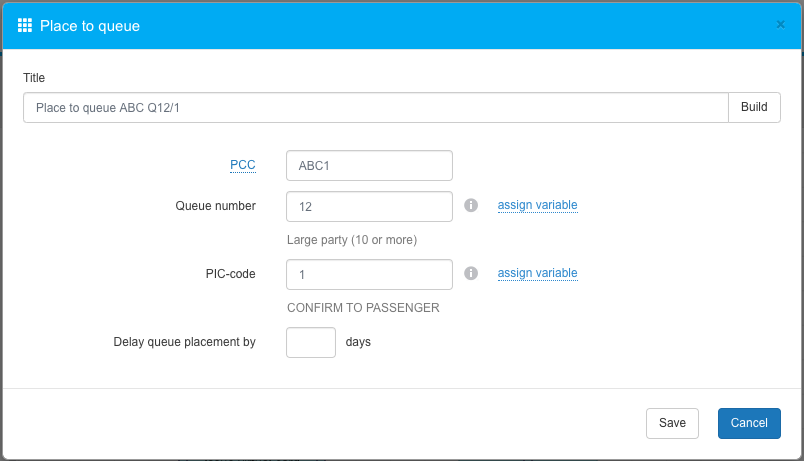Close the Place to queue dialog
804x461 pixels.
[780, 25]
